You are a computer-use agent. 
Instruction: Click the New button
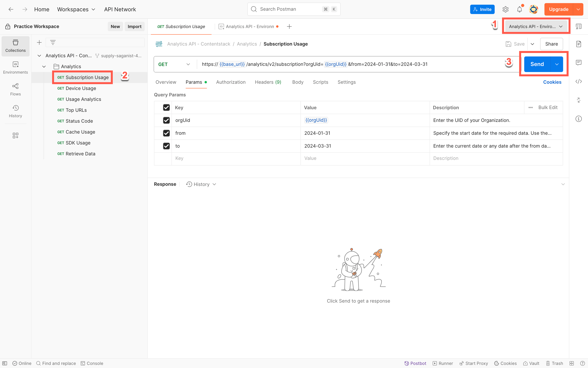[x=115, y=27]
